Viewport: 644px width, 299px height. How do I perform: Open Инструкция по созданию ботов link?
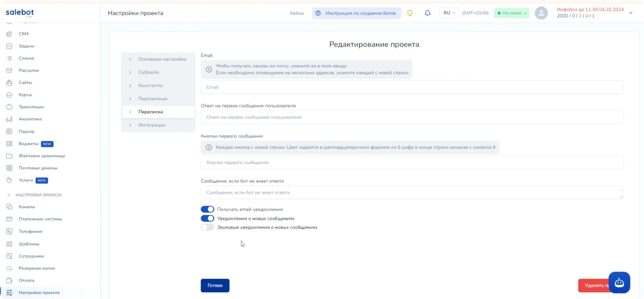tap(356, 13)
